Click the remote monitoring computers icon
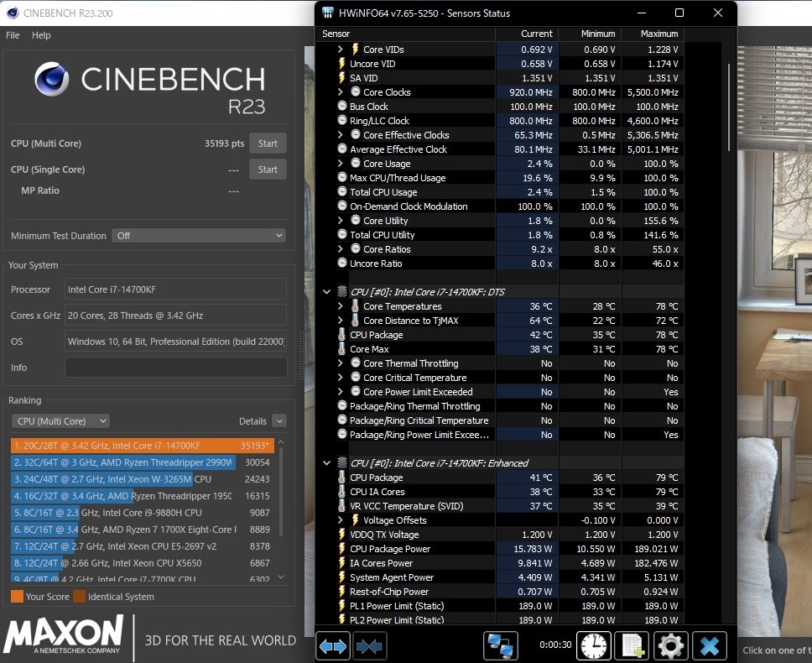This screenshot has height=663, width=812. tap(501, 645)
